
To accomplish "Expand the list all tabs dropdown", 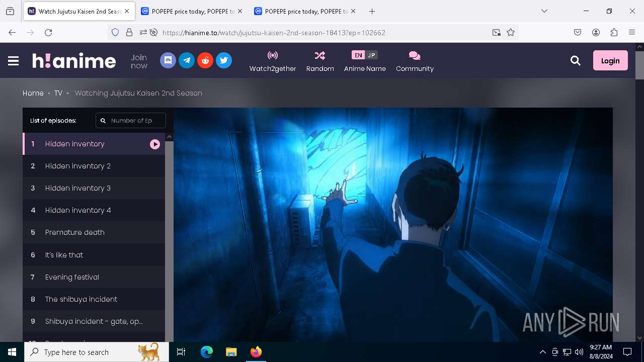I will pyautogui.click(x=544, y=11).
